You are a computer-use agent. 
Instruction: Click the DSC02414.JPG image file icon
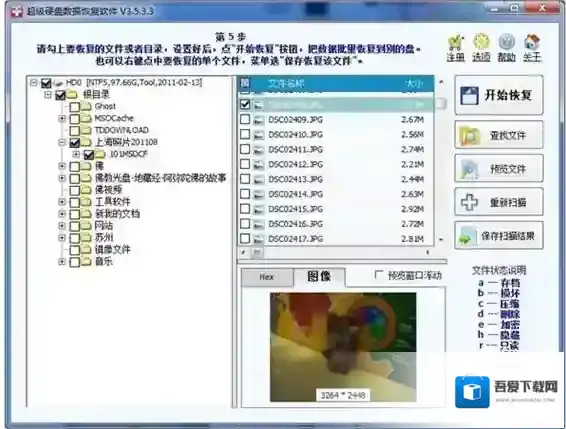(x=258, y=195)
